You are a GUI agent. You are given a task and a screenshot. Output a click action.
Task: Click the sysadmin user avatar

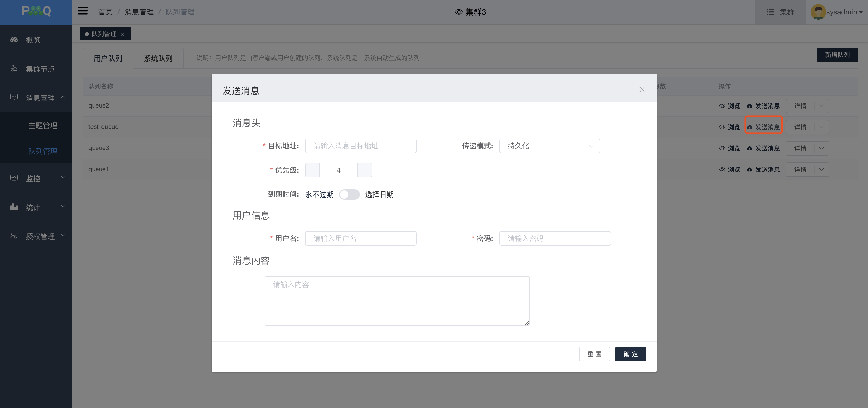pos(818,12)
